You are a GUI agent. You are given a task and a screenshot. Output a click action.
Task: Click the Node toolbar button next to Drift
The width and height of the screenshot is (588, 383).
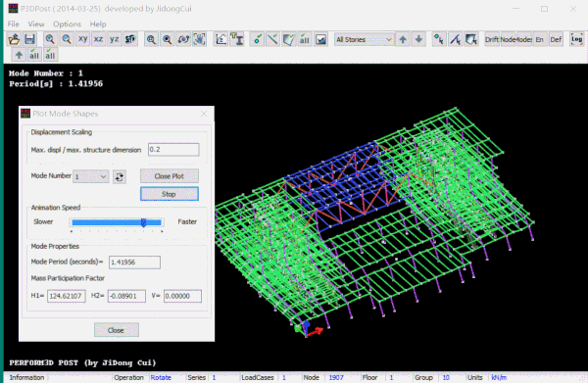point(508,39)
